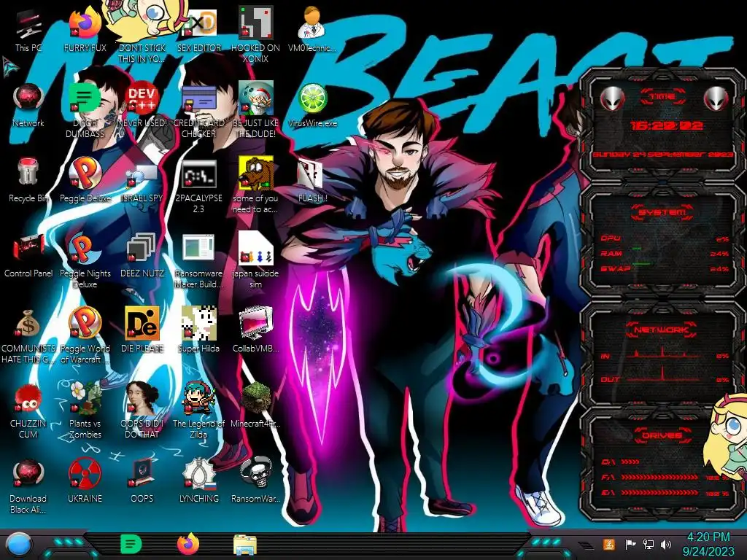The image size is (747, 560).
Task: Open the FLASH ! desktop icon
Action: pyautogui.click(x=312, y=181)
